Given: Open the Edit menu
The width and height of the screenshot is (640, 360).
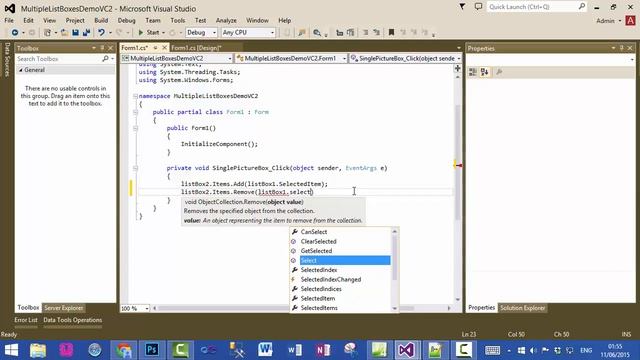Looking at the screenshot, I should coord(28,20).
